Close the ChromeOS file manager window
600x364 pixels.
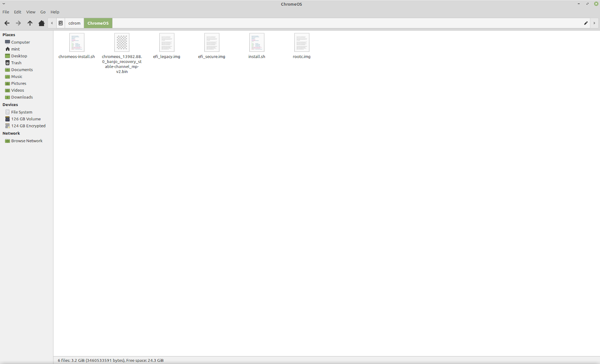coord(596,4)
